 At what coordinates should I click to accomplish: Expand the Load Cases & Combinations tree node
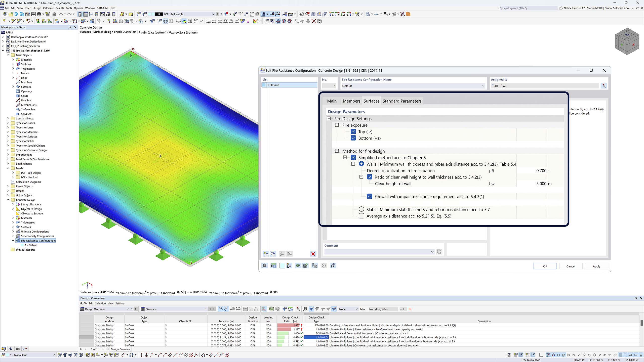tap(8, 159)
